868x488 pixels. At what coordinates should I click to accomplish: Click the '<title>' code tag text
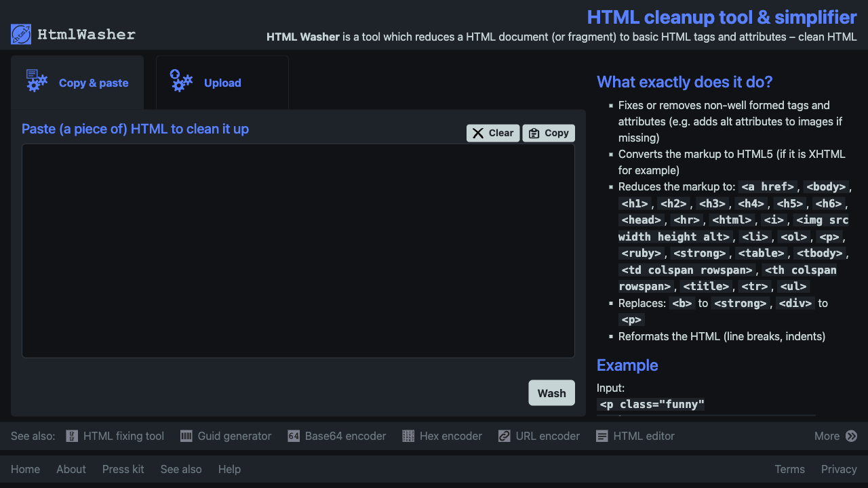point(707,286)
